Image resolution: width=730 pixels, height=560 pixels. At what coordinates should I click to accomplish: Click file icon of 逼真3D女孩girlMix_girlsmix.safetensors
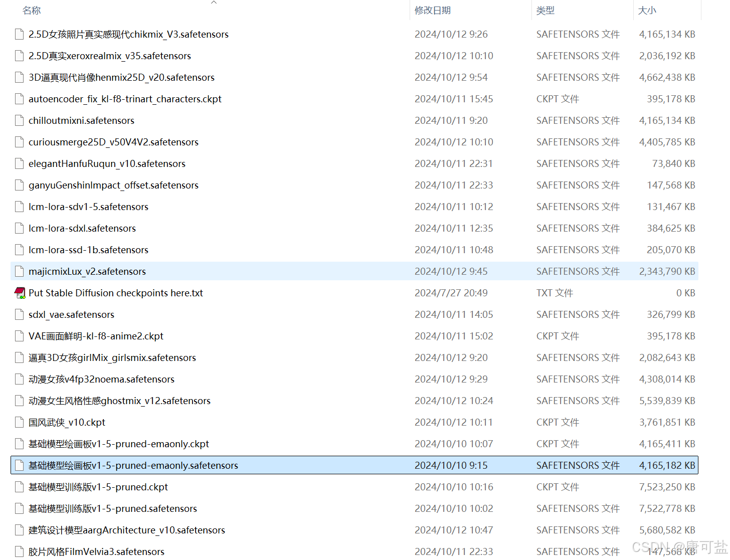point(20,357)
